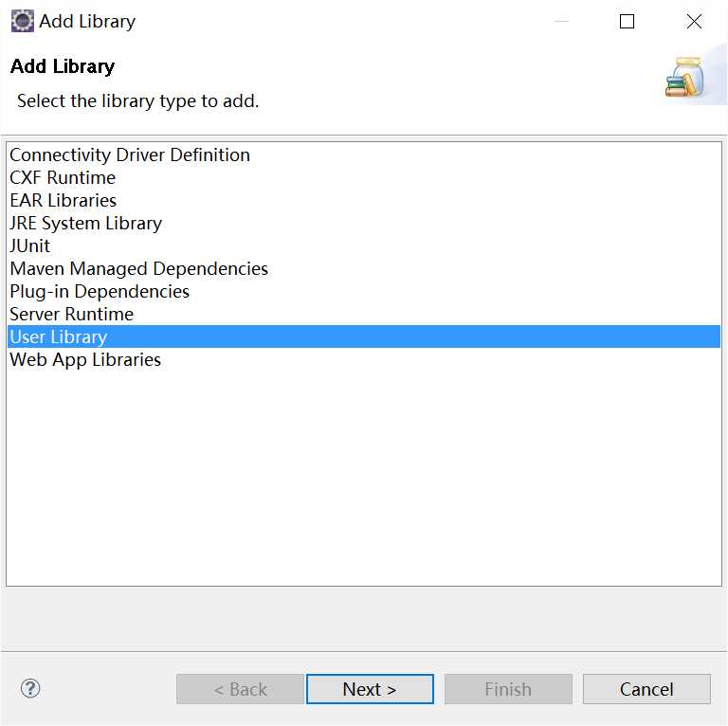The height and width of the screenshot is (726, 728).
Task: Click the help question mark icon
Action: pos(30,688)
